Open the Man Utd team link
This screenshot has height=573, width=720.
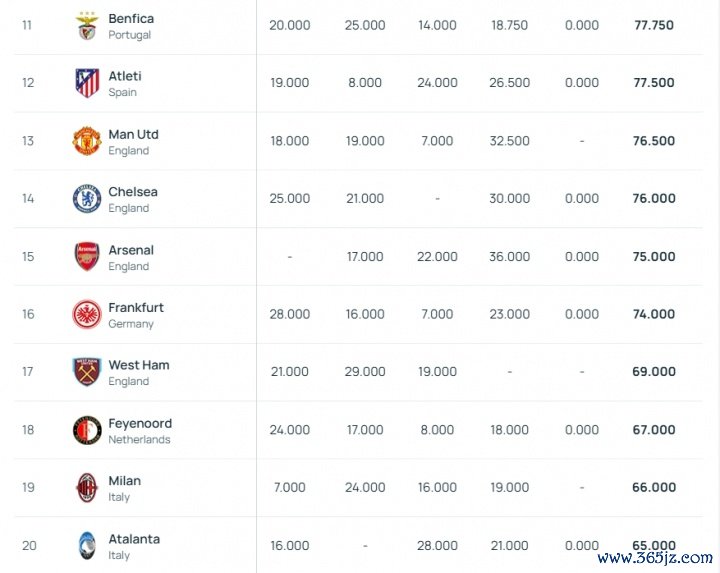tap(133, 134)
